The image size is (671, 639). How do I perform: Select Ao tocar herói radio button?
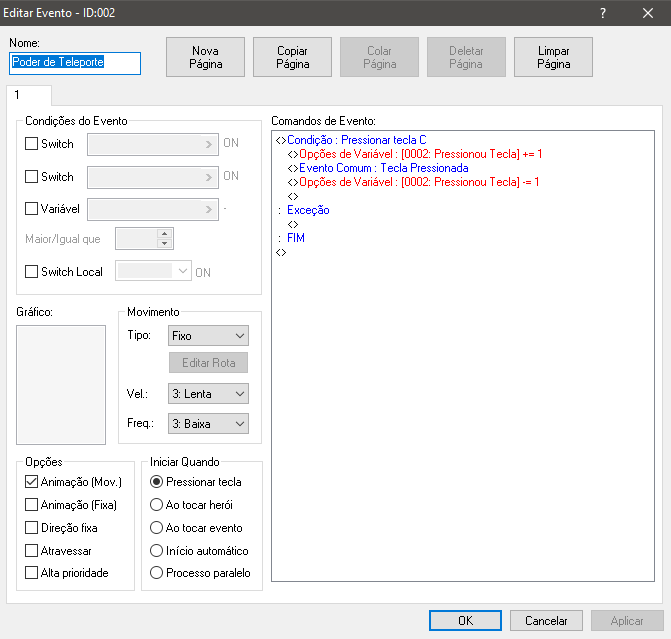pos(157,505)
